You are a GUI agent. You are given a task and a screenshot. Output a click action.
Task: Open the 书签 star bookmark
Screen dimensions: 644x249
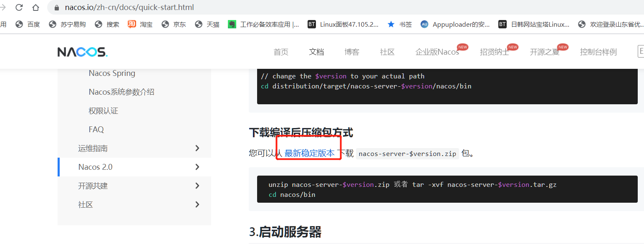399,24
